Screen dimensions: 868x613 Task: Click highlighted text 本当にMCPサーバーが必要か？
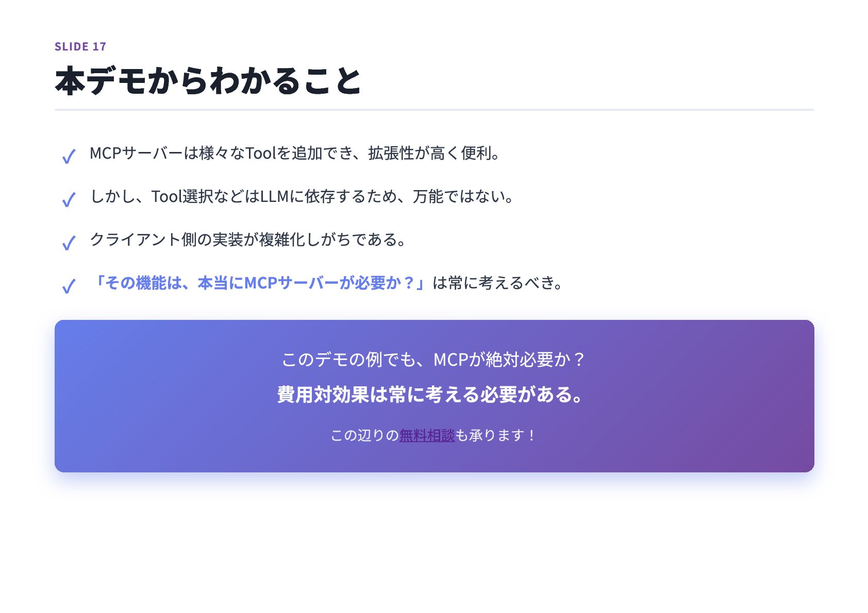pos(306,283)
